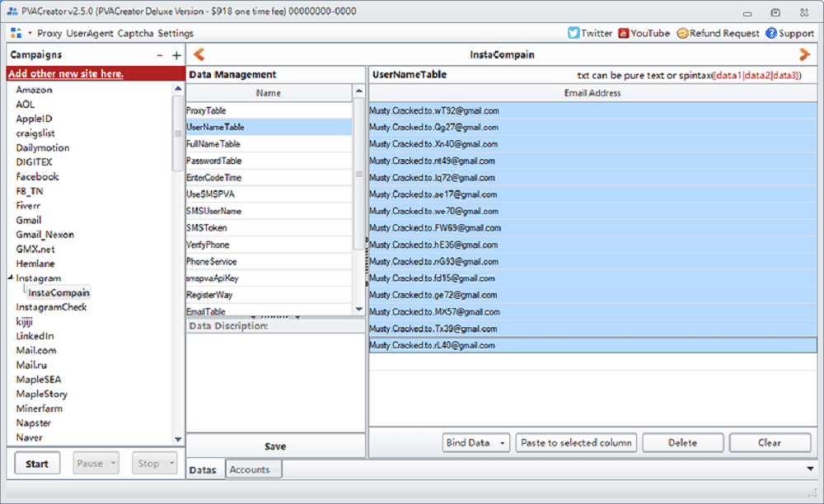Select email Musty.Cracked.to.MX57@gmail.com
Screen dimensions: 824x504
pos(592,312)
